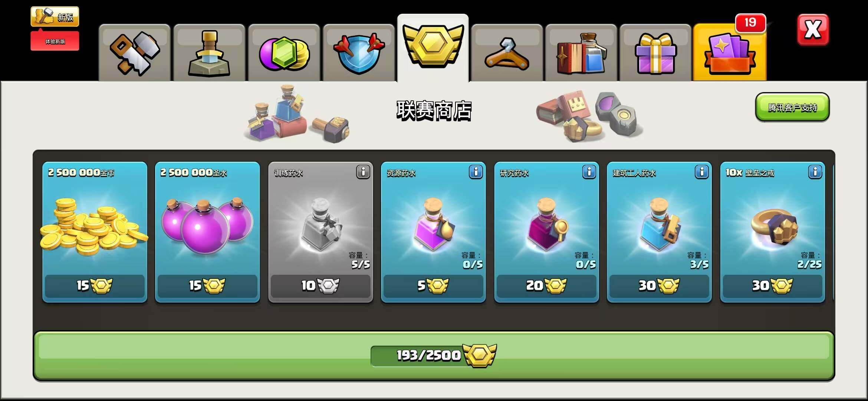Switch to the gems and resources tab
Screen dimensions: 868x401
point(284,53)
